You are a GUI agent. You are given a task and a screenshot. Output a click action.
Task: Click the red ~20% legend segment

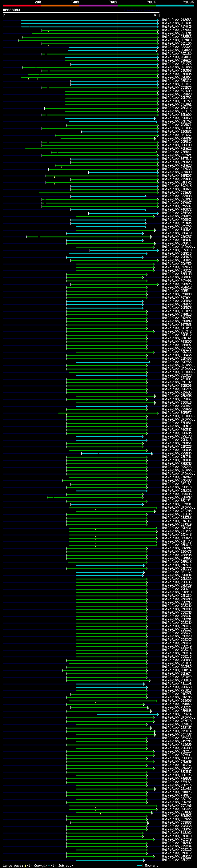click(x=22, y=6)
